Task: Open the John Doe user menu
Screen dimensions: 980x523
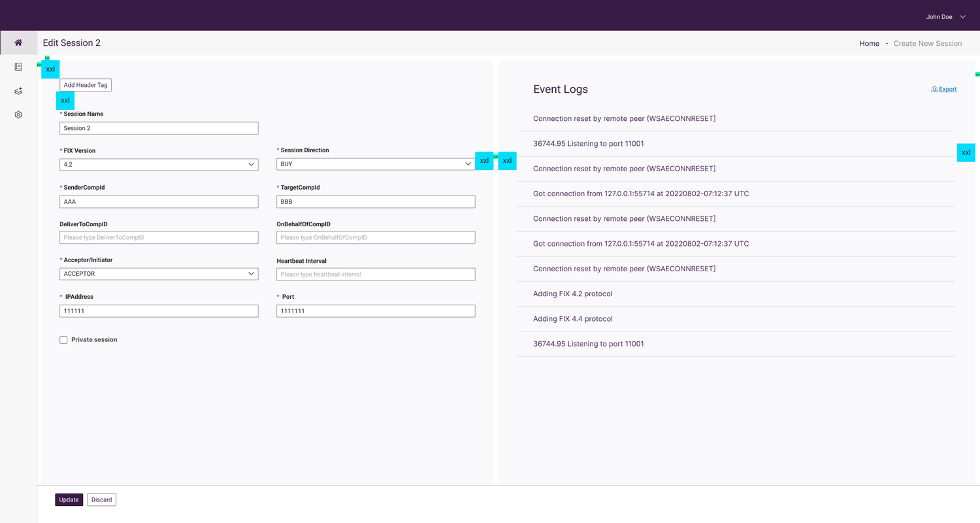Action: [946, 17]
